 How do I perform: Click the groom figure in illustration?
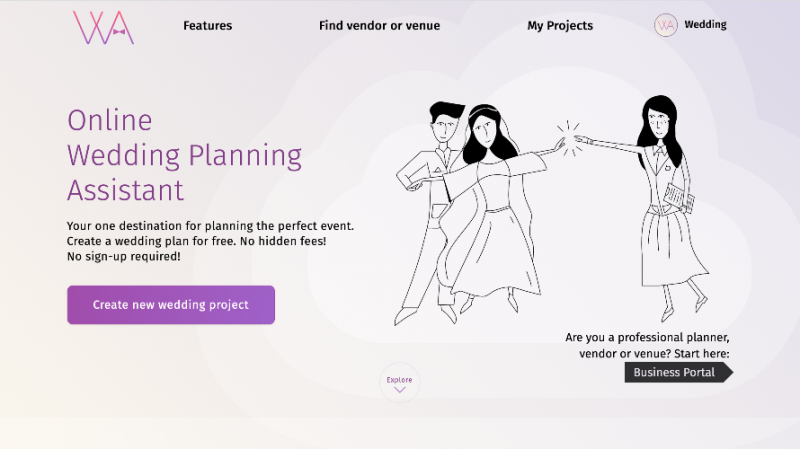pos(434,200)
